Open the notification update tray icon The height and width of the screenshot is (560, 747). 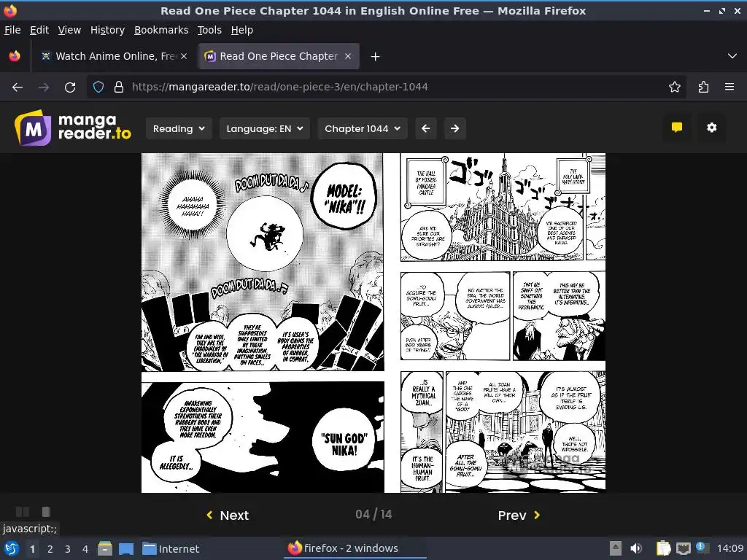pyautogui.click(x=702, y=548)
